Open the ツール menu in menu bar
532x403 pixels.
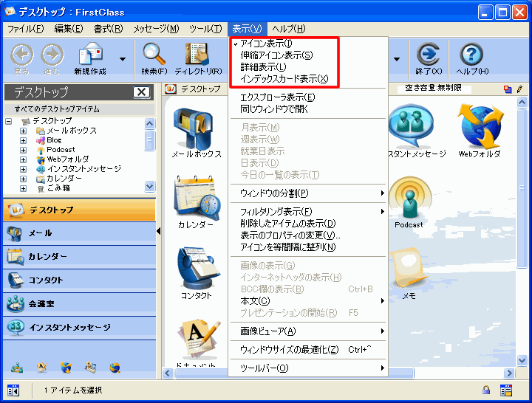(205, 28)
